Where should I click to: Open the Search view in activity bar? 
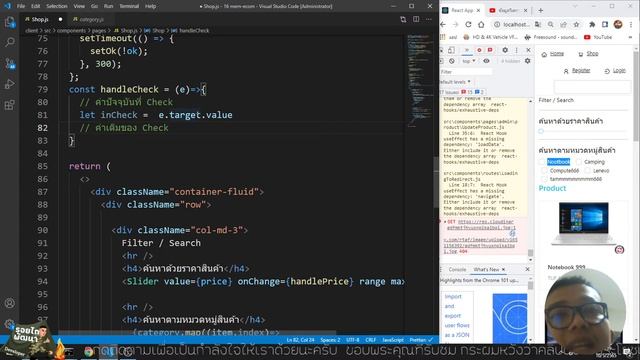[9, 42]
